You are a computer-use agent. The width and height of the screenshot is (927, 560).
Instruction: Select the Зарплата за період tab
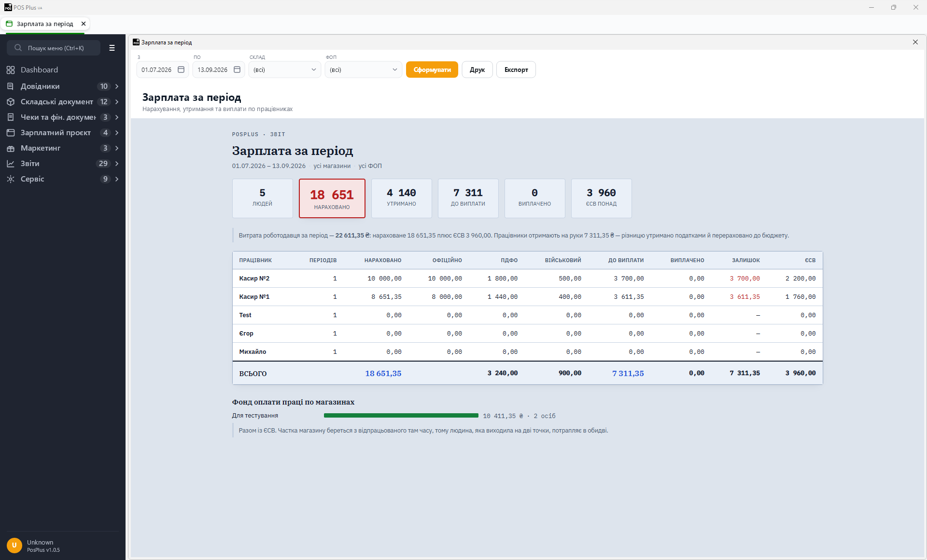pyautogui.click(x=45, y=24)
